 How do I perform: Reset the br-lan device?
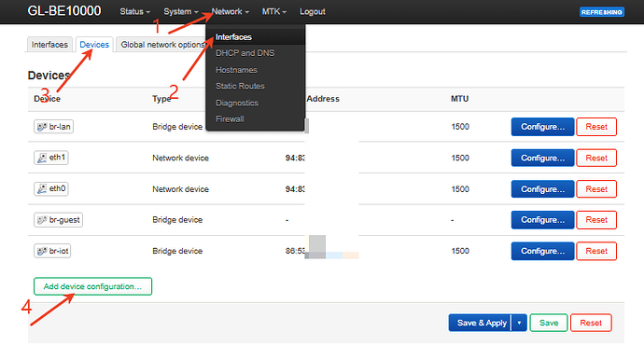tap(596, 127)
